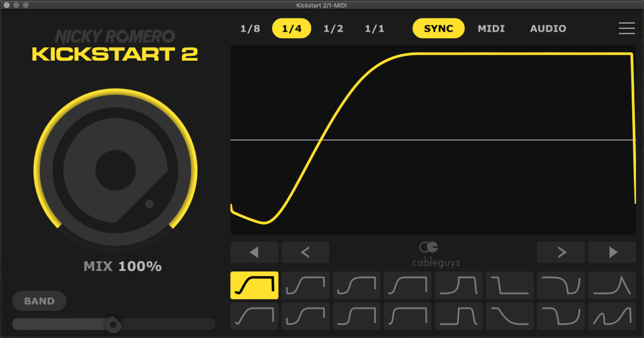
Task: Choose the 1/1 rate option
Action: [x=375, y=28]
